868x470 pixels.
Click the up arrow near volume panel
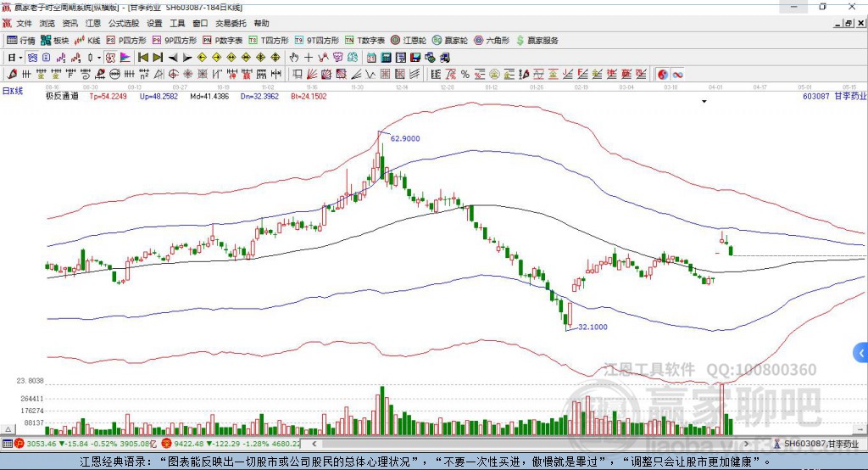pyautogui.click(x=8, y=429)
